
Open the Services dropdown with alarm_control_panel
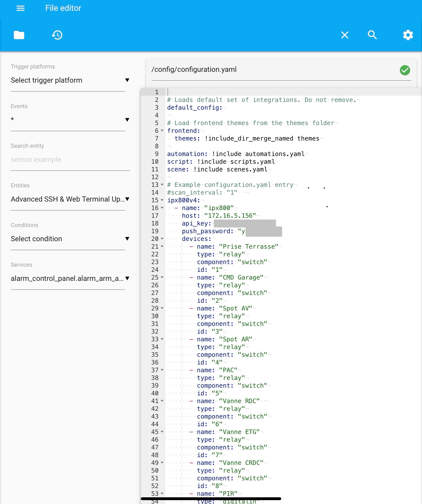pos(69,279)
